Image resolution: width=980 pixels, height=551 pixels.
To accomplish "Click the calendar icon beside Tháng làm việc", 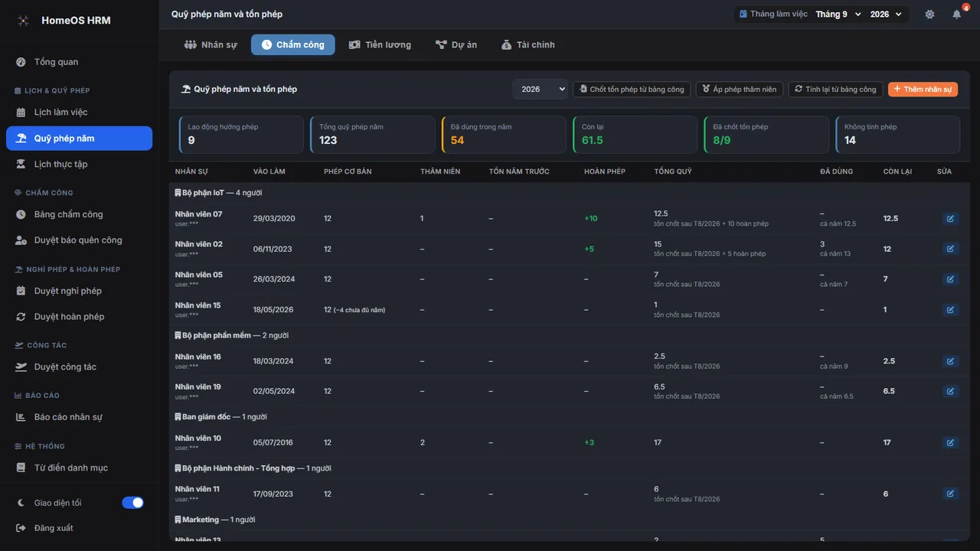I will (x=743, y=15).
